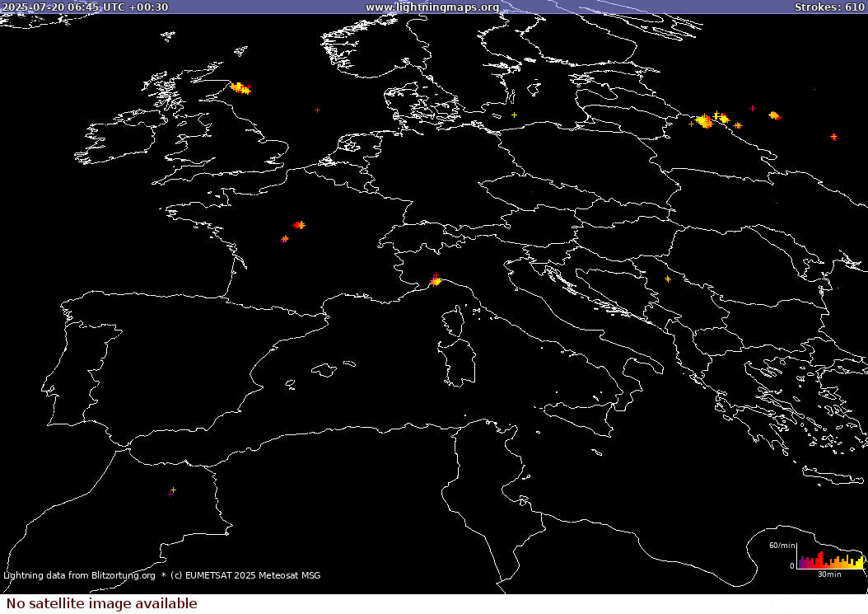Image resolution: width=868 pixels, height=614 pixels.
Task: Click the red stroke marker at the far east edge
Action: click(833, 137)
